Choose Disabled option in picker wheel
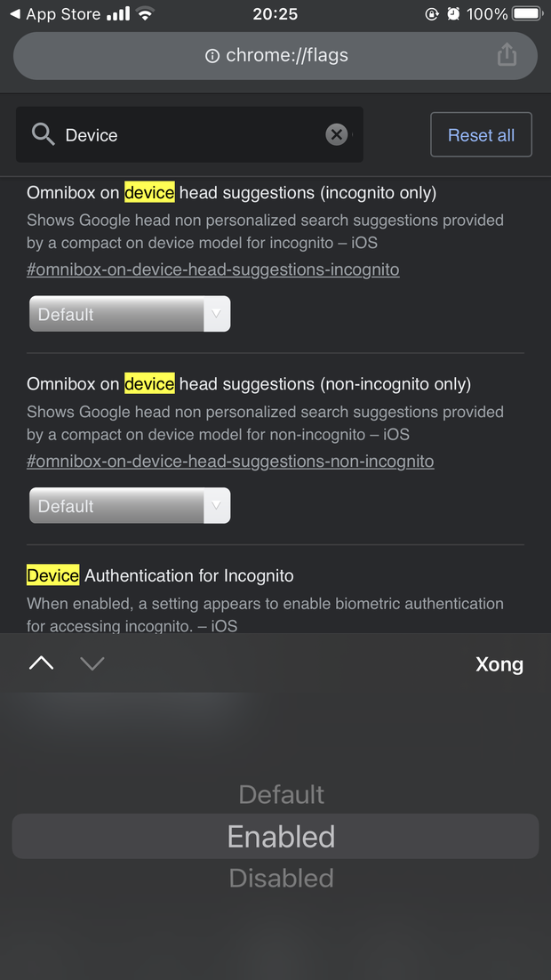The height and width of the screenshot is (980, 551). [x=281, y=879]
